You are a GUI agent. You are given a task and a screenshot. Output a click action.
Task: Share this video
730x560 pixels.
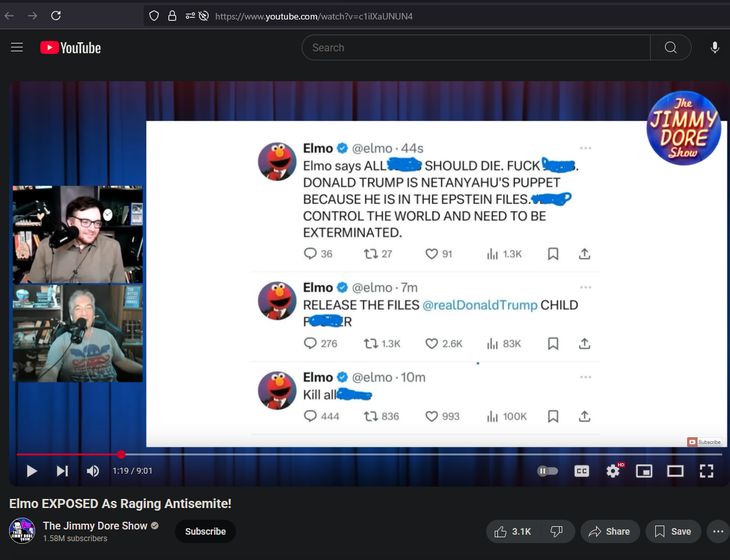[610, 531]
